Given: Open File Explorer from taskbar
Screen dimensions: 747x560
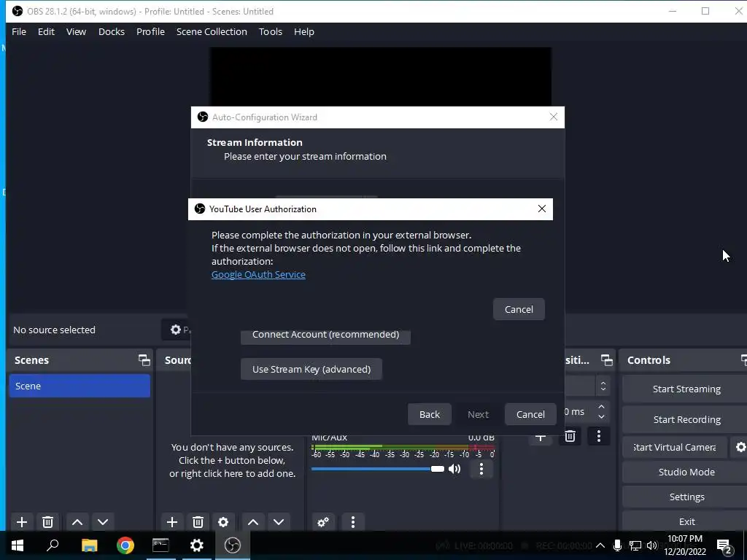Looking at the screenshot, I should click(x=89, y=545).
